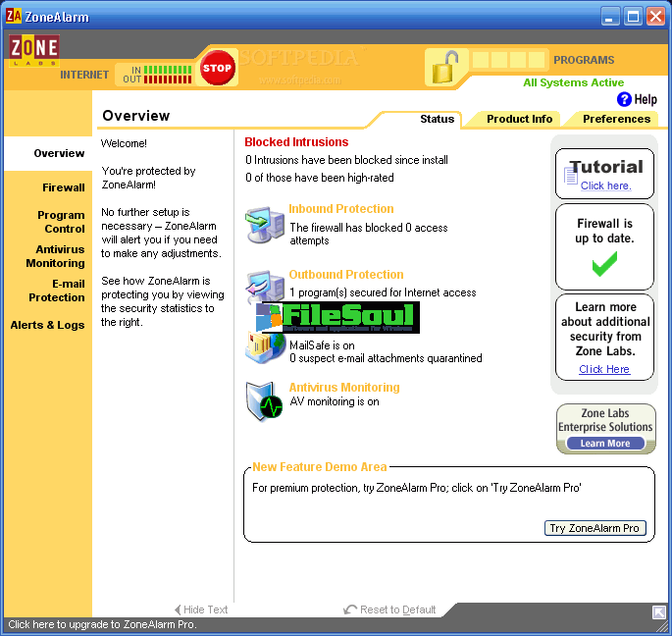Click the Inbound Protection heading

click(x=341, y=208)
